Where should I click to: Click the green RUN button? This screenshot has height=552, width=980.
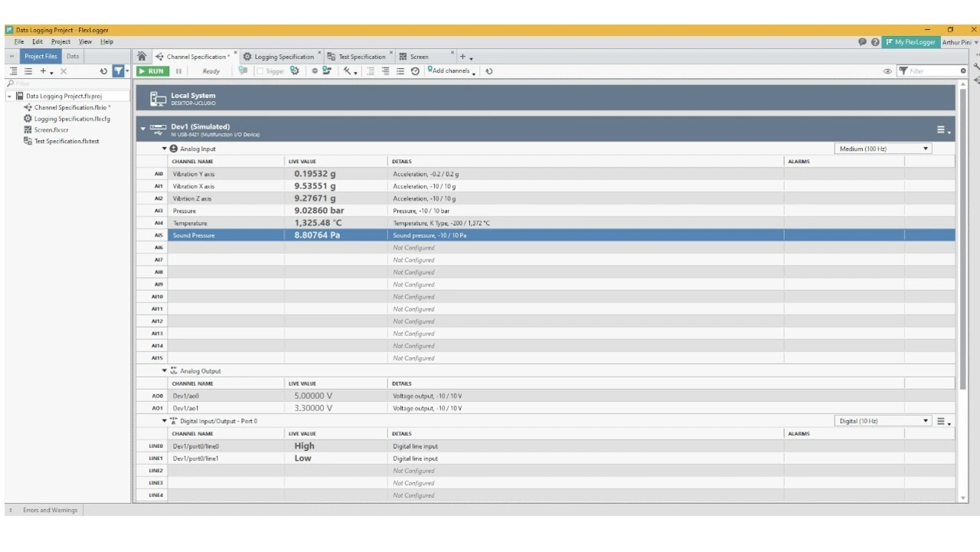pos(152,71)
